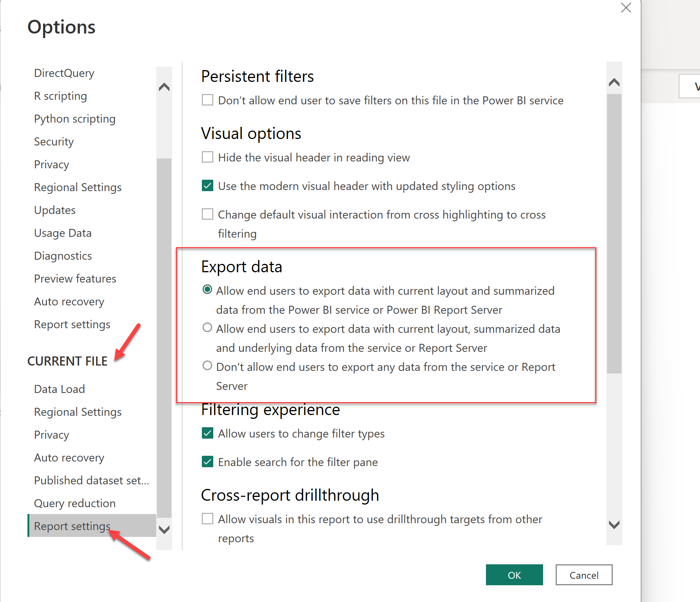Open the DirectQuery options page
The height and width of the screenshot is (602, 700).
64,73
